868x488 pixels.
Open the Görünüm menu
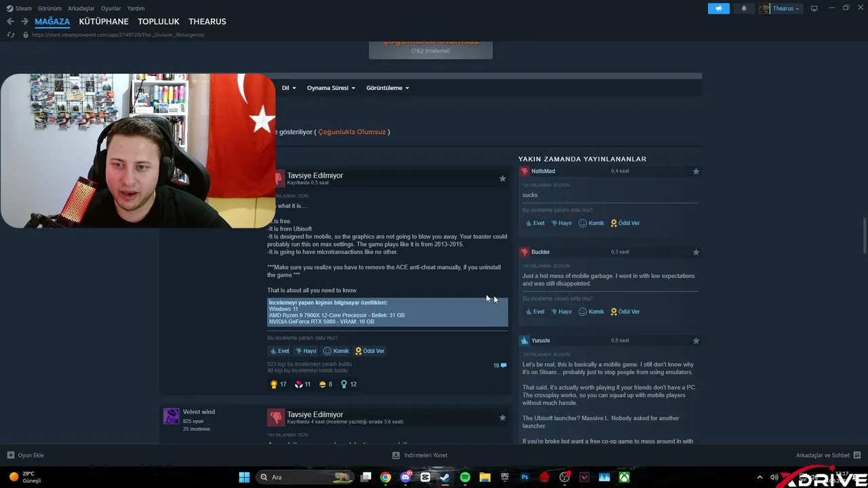(x=50, y=8)
